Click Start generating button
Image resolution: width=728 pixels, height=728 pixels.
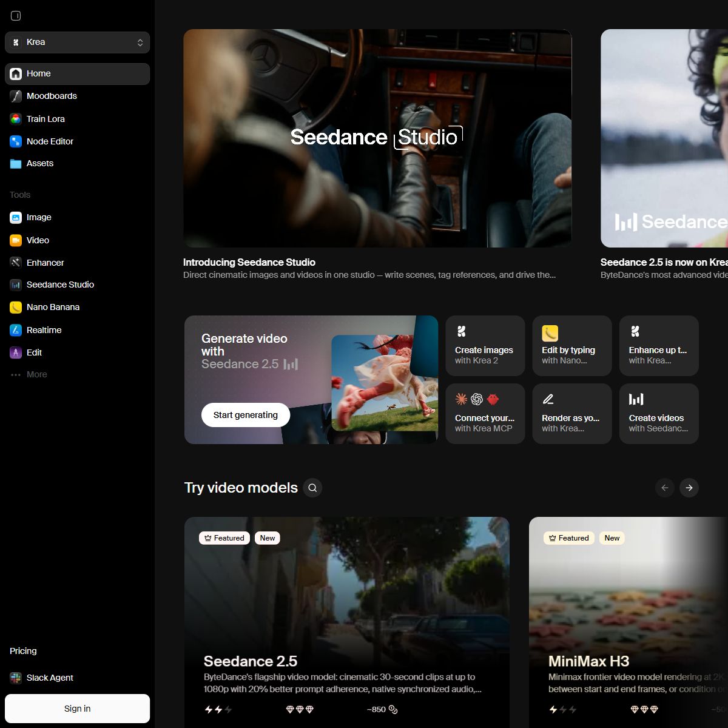click(246, 415)
